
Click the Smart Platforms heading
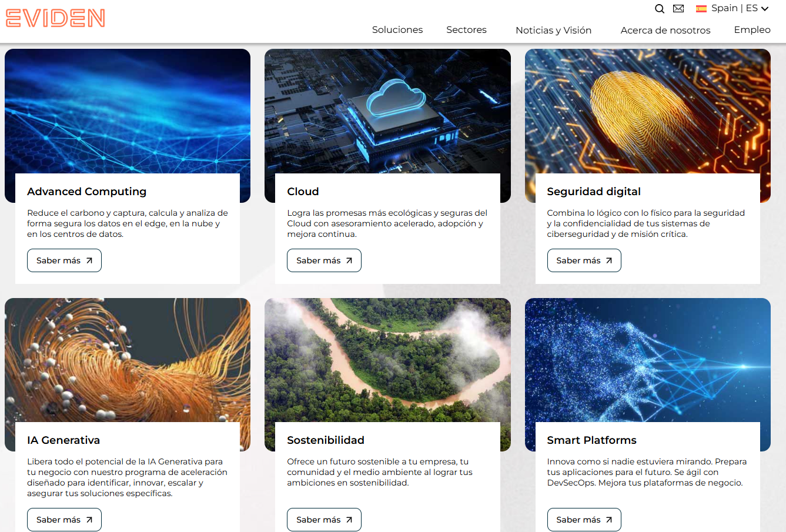591,440
